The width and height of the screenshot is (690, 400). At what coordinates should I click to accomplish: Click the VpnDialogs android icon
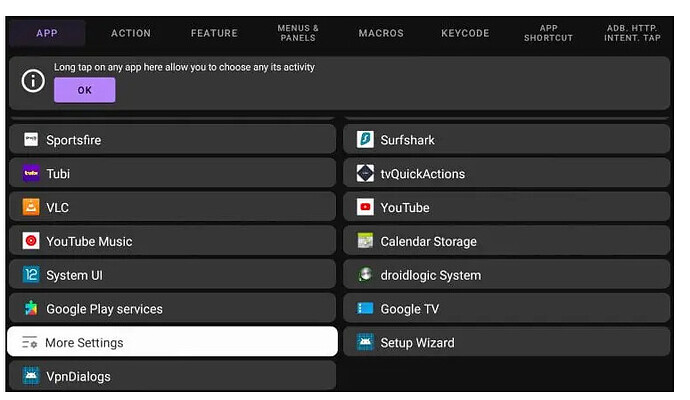click(x=31, y=376)
